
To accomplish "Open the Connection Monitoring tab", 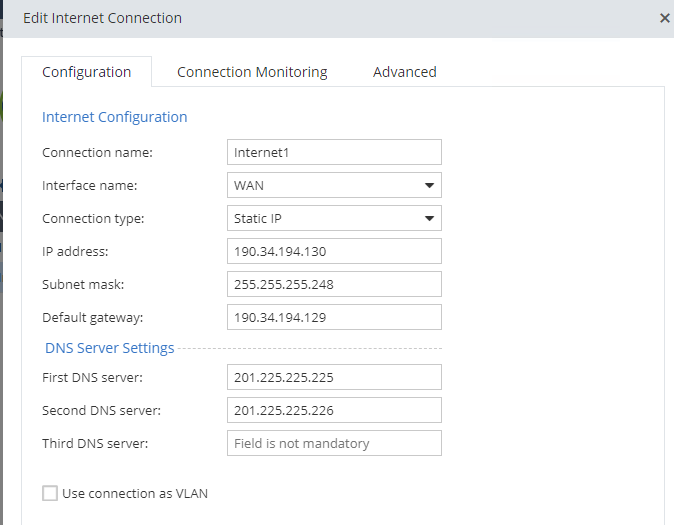I will coord(252,72).
